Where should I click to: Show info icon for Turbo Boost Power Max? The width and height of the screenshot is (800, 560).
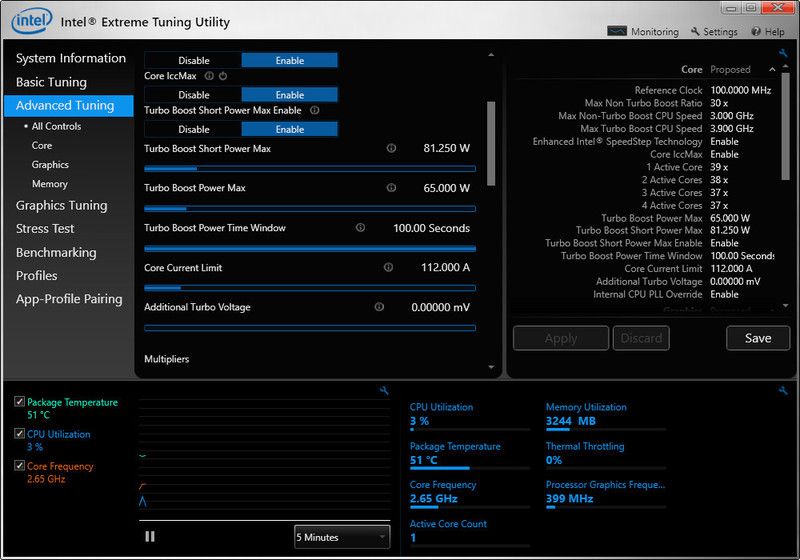coord(391,188)
